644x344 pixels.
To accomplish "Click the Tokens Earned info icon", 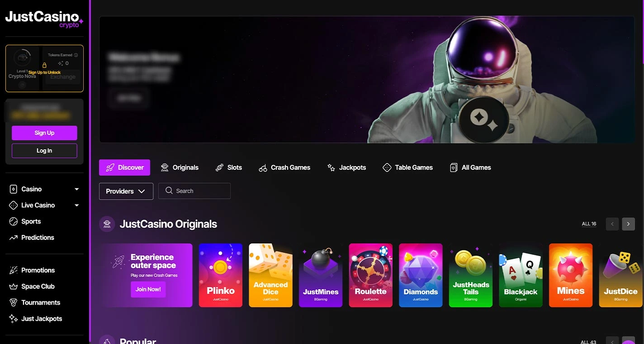I will coord(76,55).
